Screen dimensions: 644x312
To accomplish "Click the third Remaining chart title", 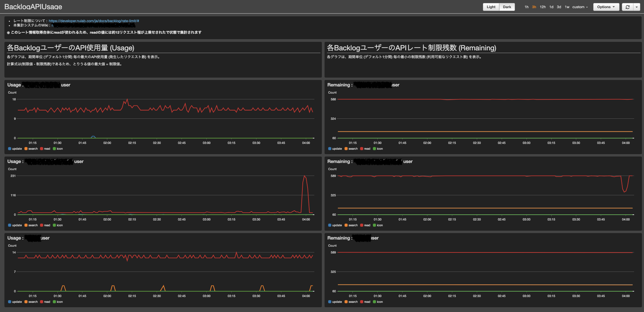I will (x=353, y=238).
